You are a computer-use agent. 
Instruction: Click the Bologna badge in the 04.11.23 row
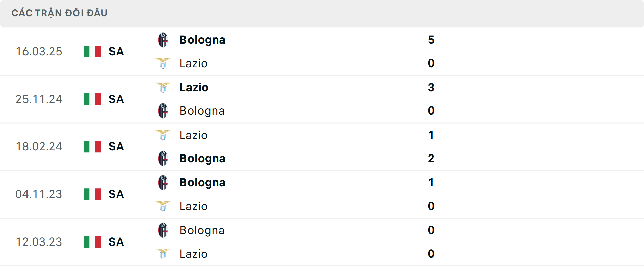click(x=163, y=182)
